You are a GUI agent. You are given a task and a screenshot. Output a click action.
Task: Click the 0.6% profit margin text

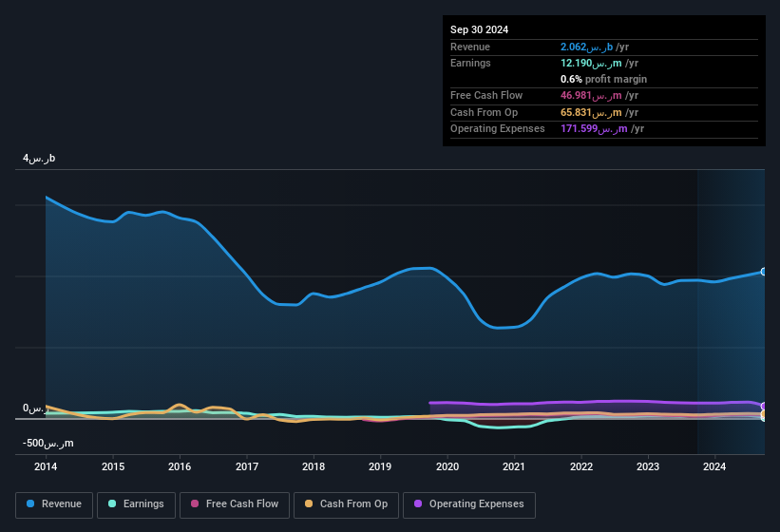603,79
